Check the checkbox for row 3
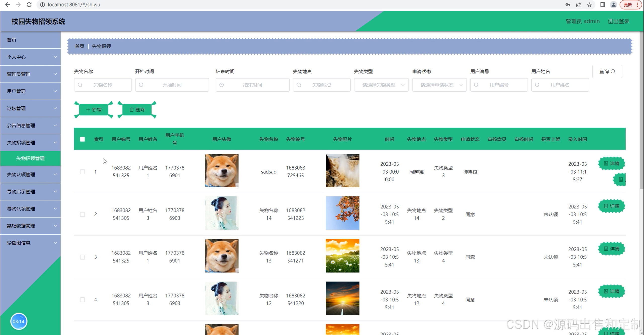 pyautogui.click(x=82, y=257)
